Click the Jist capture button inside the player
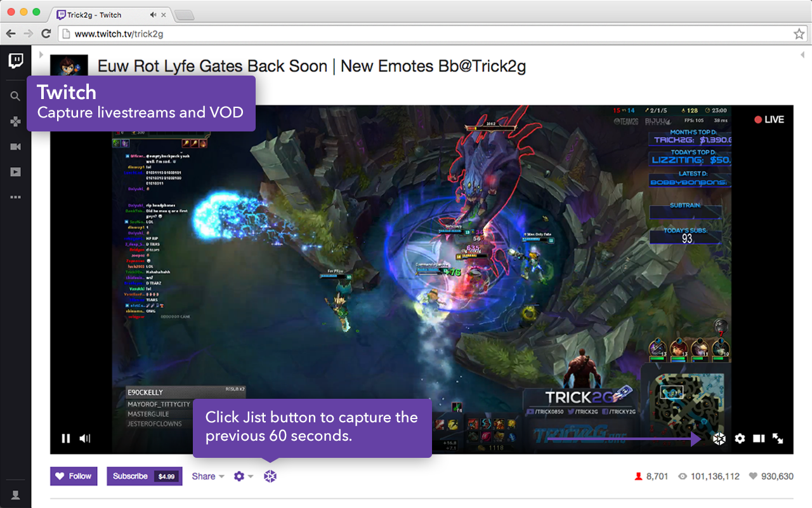 point(718,438)
